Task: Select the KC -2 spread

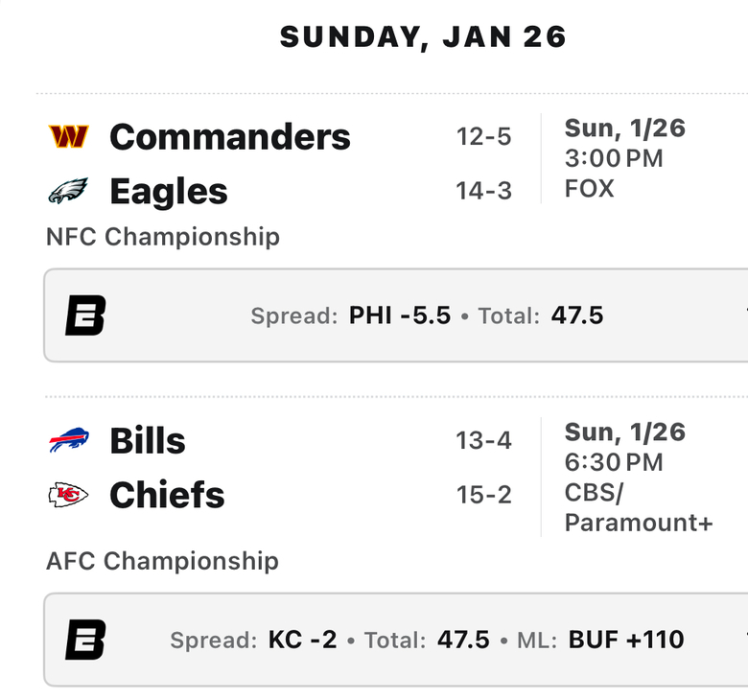Action: pos(302,640)
